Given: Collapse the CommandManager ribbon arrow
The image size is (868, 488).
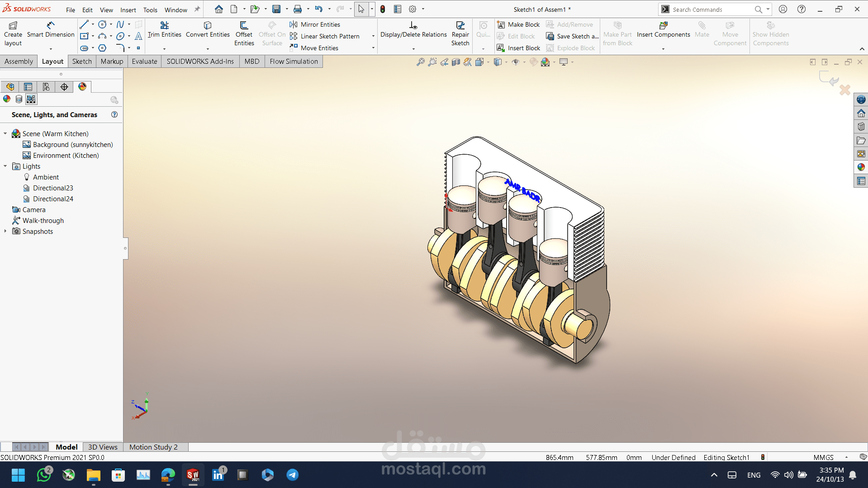Looking at the screenshot, I should coord(862,49).
